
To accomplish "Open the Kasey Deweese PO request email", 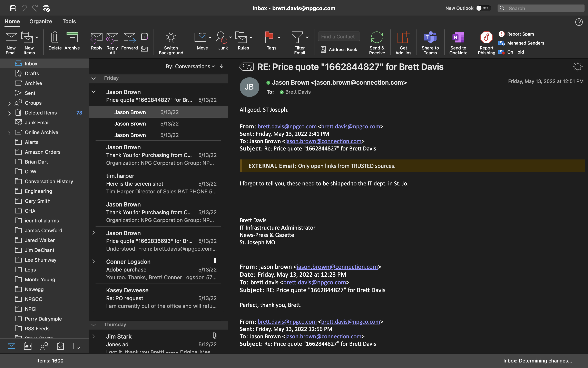I will coord(158,298).
